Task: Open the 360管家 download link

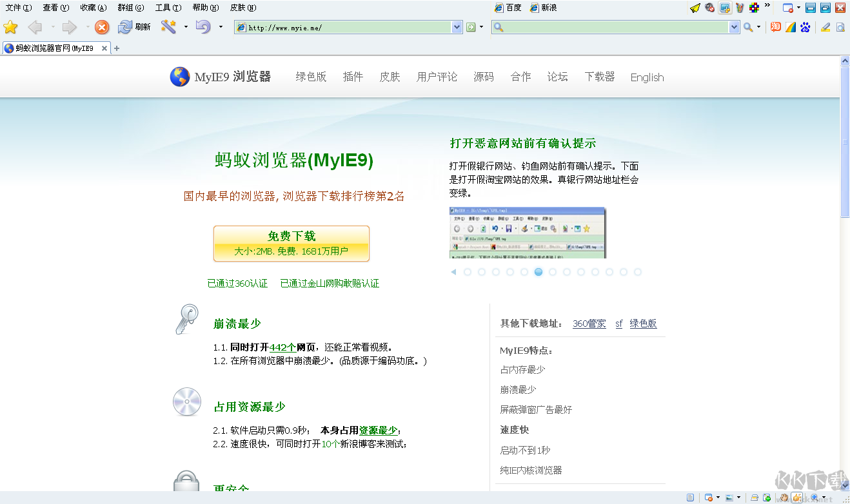Action: pos(589,324)
